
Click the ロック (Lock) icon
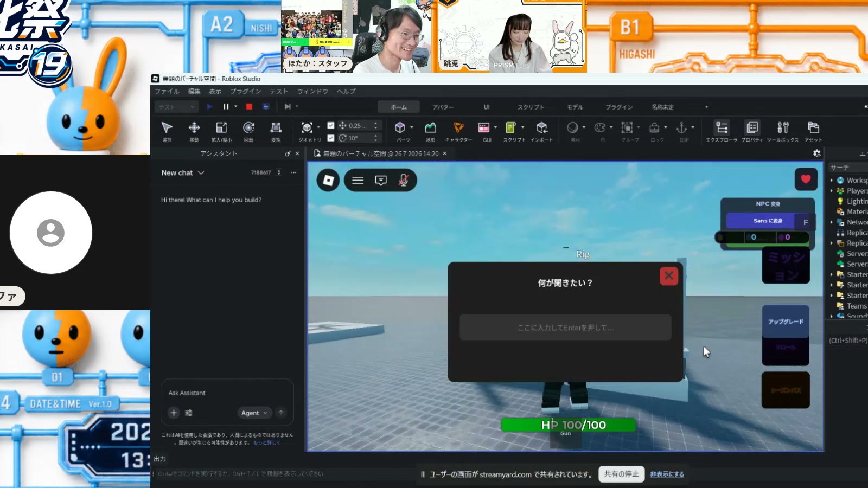(654, 128)
